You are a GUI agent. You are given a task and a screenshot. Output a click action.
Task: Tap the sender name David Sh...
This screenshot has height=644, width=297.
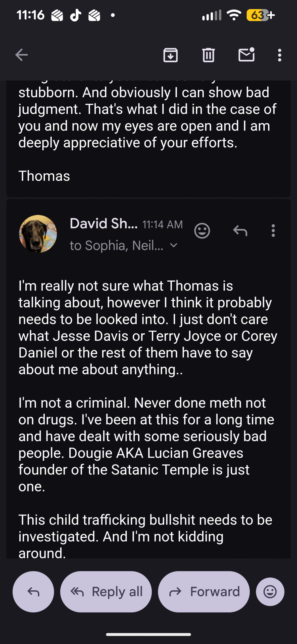104,223
